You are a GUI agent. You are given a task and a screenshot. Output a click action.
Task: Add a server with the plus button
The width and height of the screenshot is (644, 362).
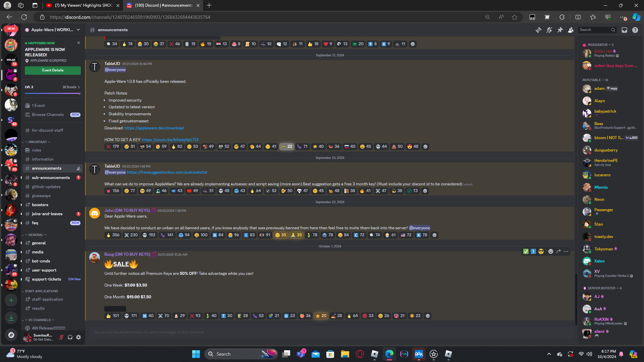click(11, 300)
